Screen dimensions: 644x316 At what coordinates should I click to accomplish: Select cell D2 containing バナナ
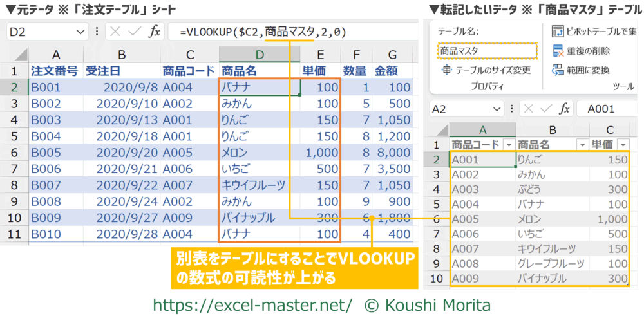(259, 87)
